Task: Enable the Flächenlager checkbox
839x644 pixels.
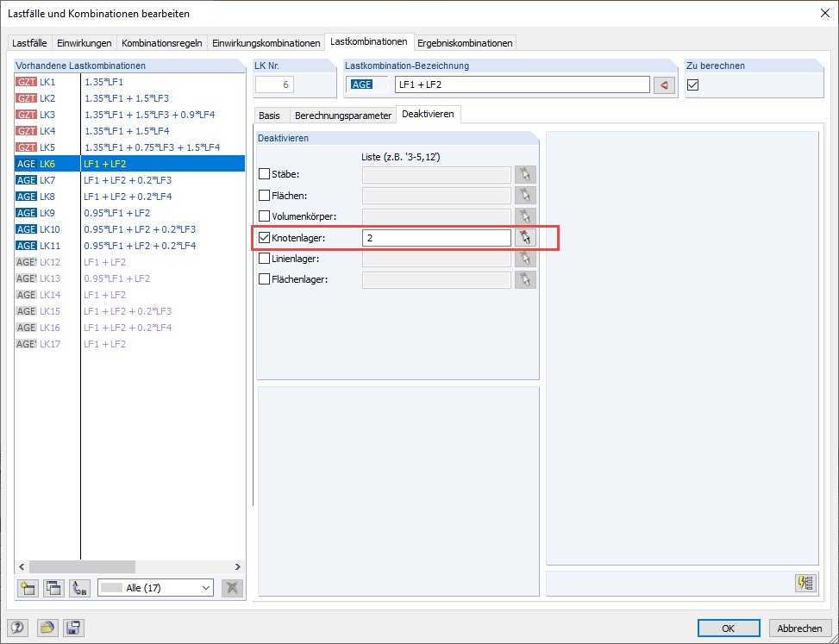Action: click(265, 279)
